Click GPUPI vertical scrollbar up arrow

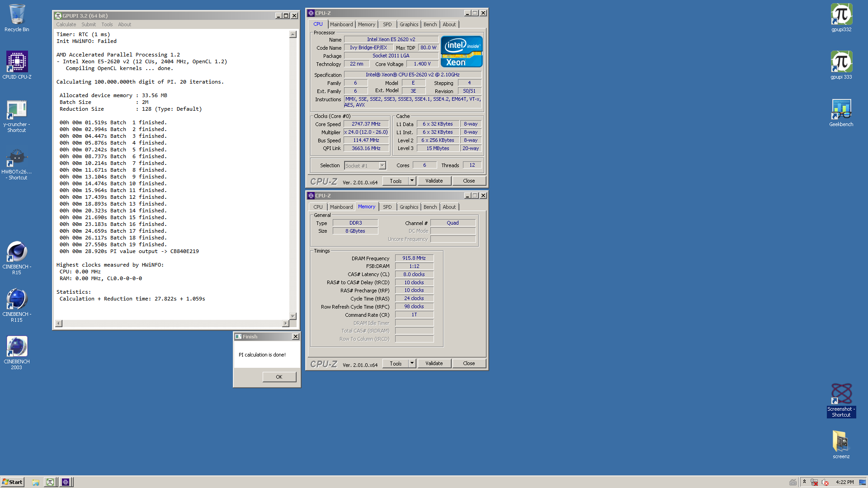293,34
